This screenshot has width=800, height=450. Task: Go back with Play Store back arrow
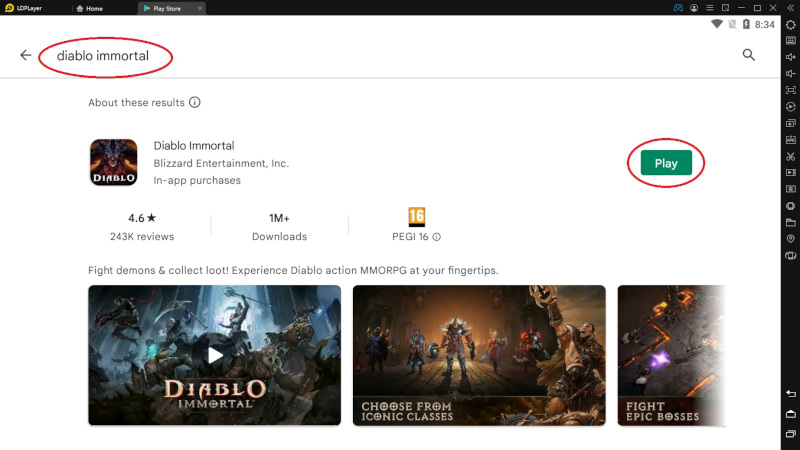(26, 55)
